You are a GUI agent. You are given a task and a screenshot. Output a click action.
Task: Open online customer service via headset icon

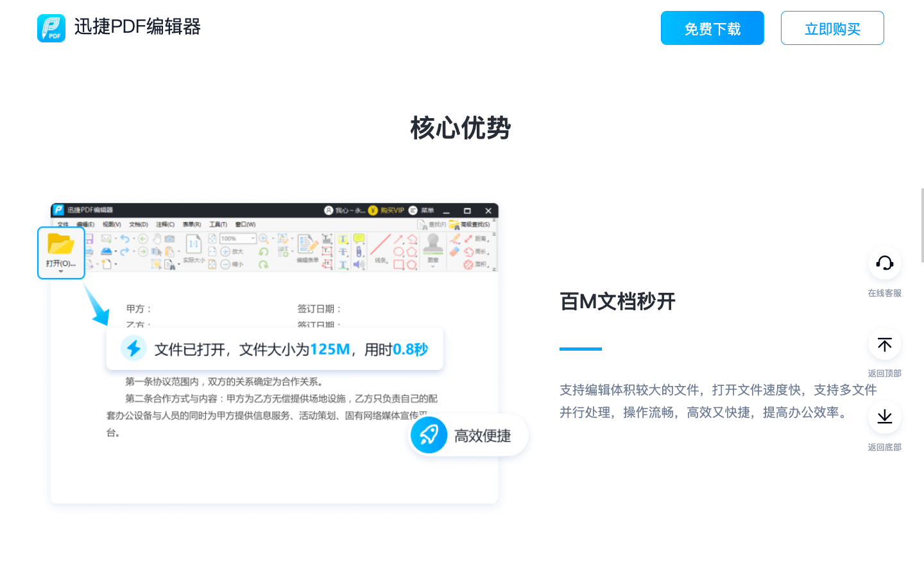(885, 263)
